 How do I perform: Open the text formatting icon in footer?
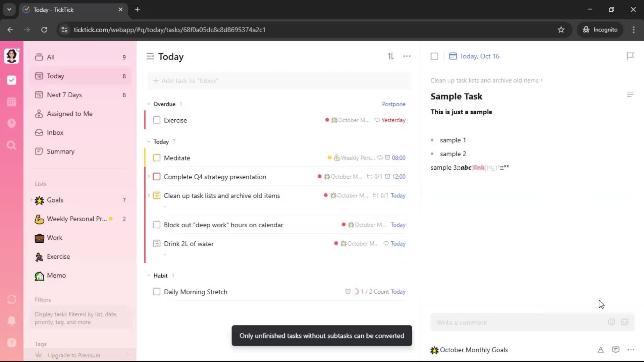click(600, 350)
